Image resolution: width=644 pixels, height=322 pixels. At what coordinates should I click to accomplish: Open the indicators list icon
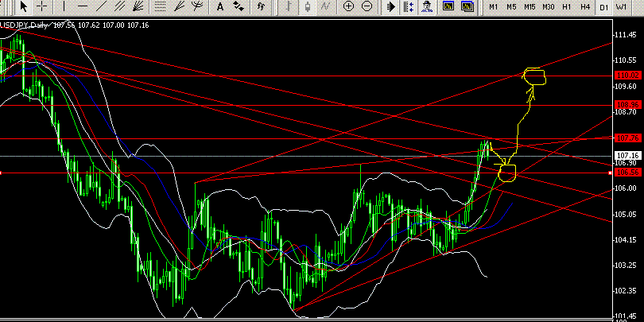pos(261,6)
